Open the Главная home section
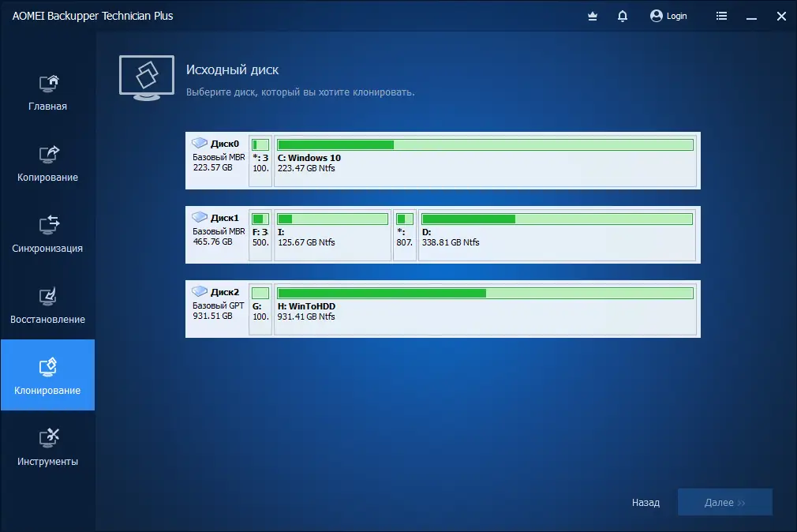797x532 pixels. [48, 93]
